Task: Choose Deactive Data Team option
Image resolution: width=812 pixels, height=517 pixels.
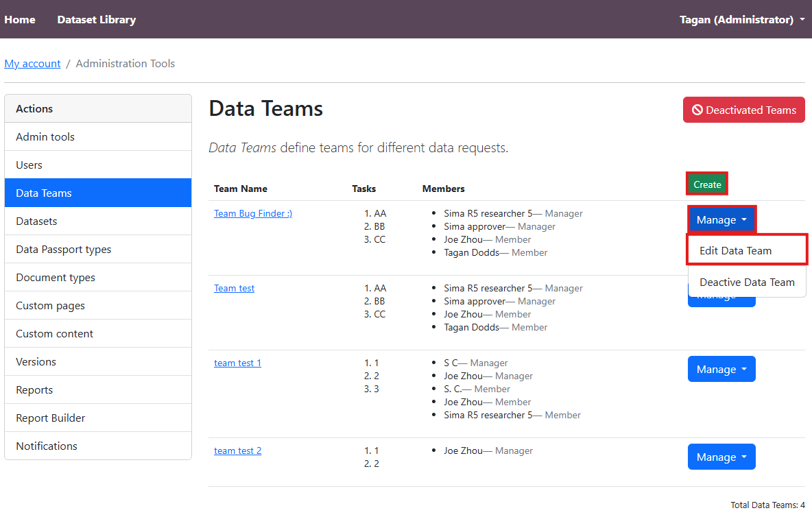Action: coord(746,282)
